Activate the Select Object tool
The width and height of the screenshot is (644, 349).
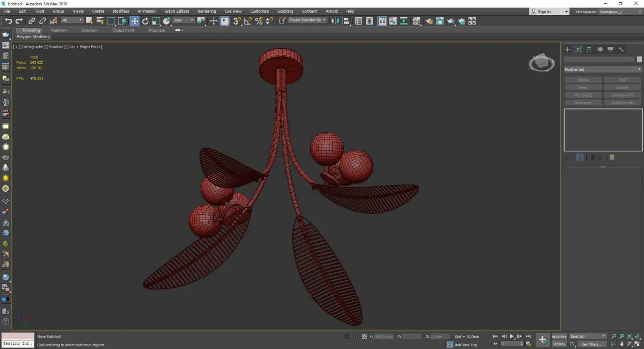(x=89, y=21)
